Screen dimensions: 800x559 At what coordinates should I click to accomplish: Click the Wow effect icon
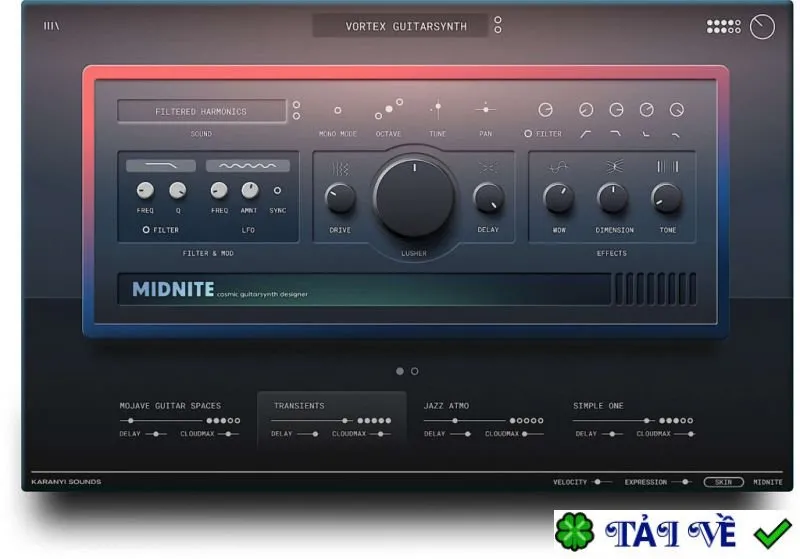click(x=559, y=167)
